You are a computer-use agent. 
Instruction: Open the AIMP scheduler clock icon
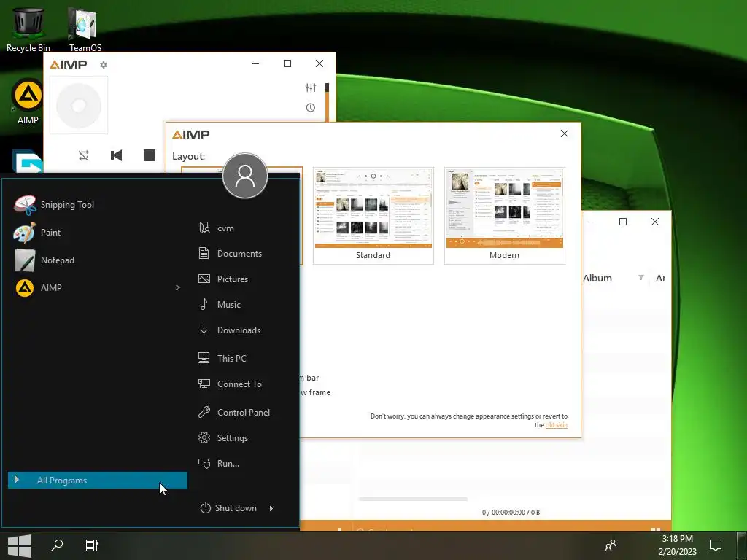pyautogui.click(x=311, y=108)
